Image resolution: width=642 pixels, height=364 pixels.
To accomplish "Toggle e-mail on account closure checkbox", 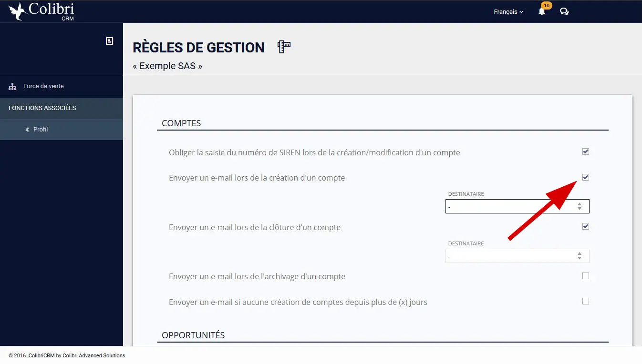I will (x=586, y=226).
